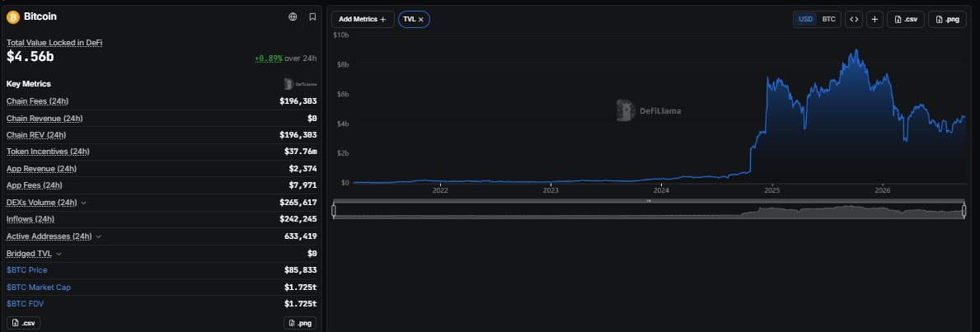Grab the left handle of range slider
The height and width of the screenshot is (332, 980).
pyautogui.click(x=334, y=211)
